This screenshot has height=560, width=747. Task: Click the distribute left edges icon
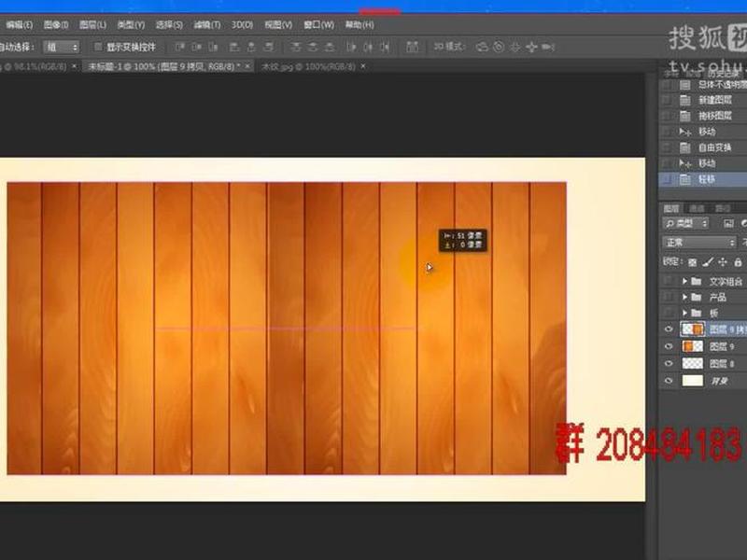351,47
